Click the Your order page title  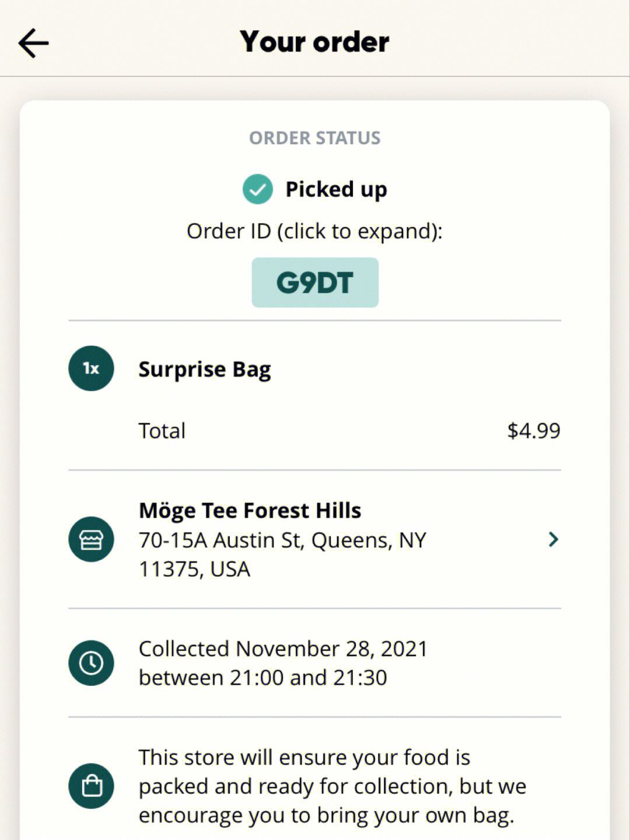(314, 42)
